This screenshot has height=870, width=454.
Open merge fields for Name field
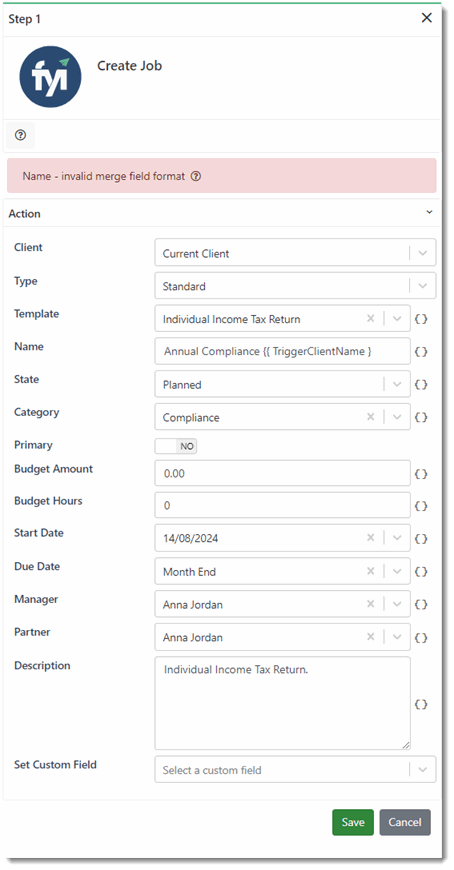[x=421, y=352]
